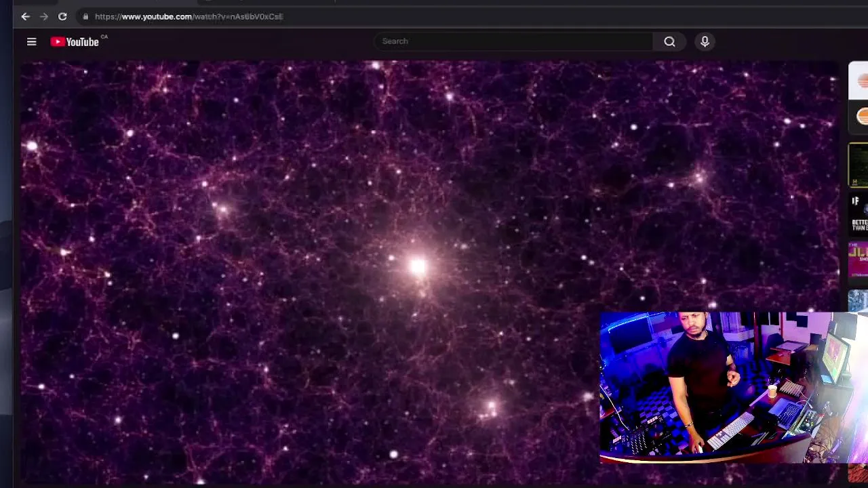The height and width of the screenshot is (488, 868).
Task: Start voice search with the microphone icon
Action: tap(705, 42)
